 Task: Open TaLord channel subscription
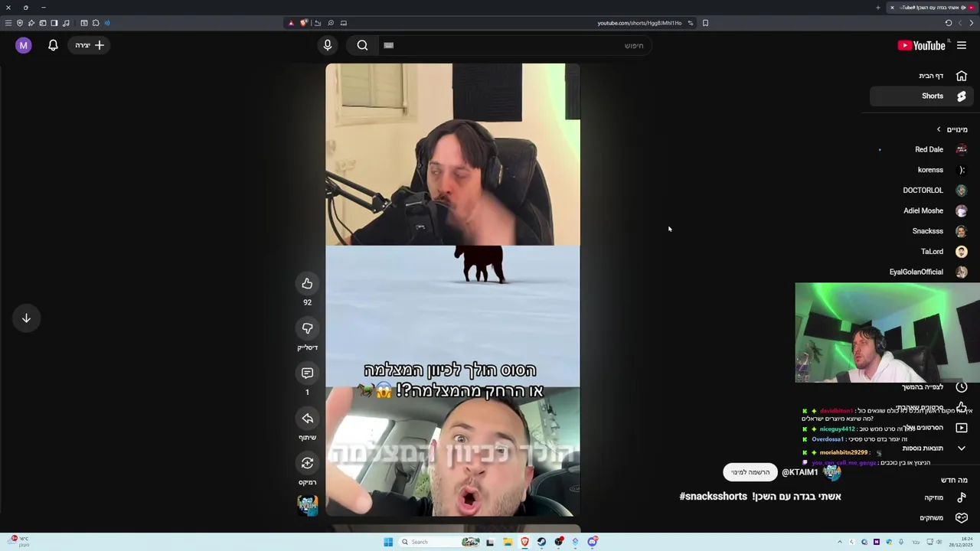click(922, 251)
